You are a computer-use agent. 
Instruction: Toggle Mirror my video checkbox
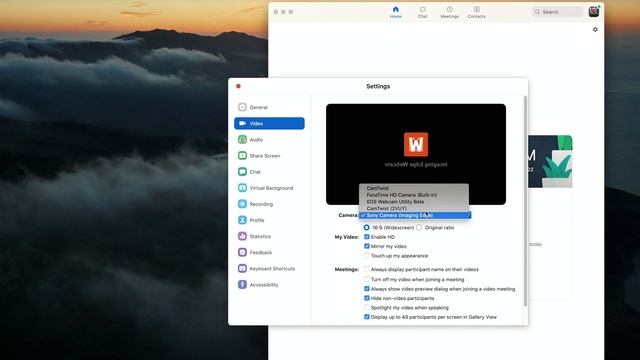click(x=367, y=246)
